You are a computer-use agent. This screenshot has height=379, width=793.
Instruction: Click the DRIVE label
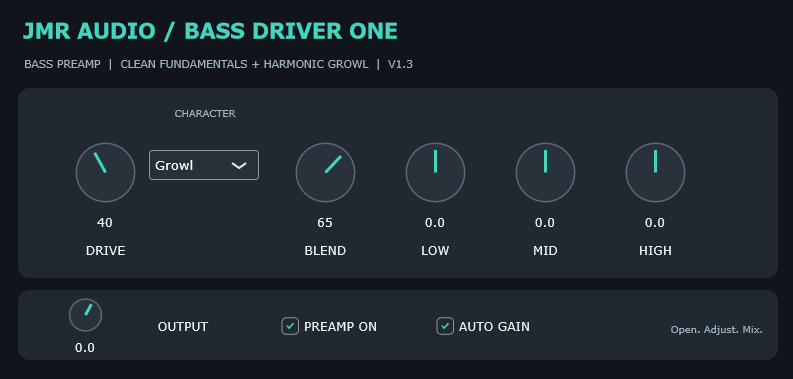coord(105,250)
